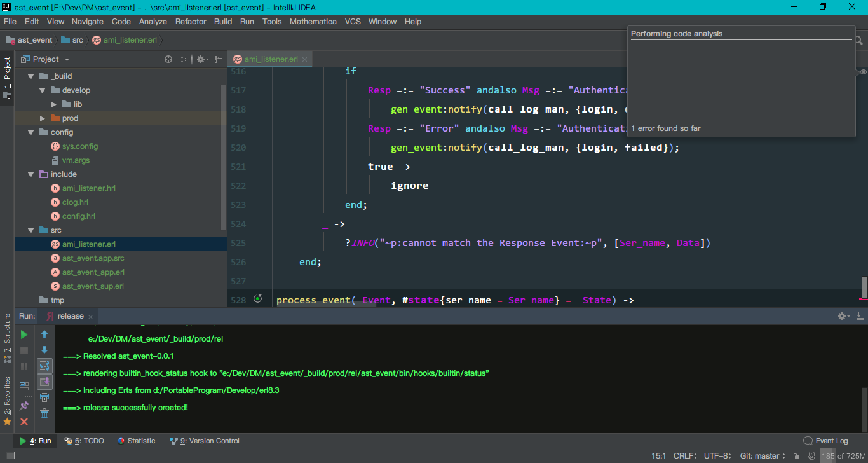
Task: Close Run panel with red X icon
Action: (24, 422)
